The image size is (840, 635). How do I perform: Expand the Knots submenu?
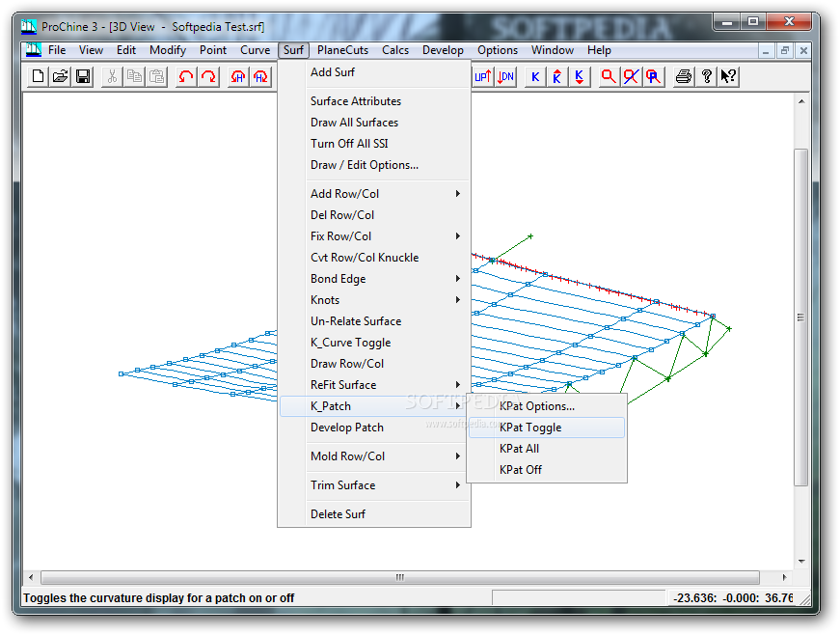click(374, 300)
